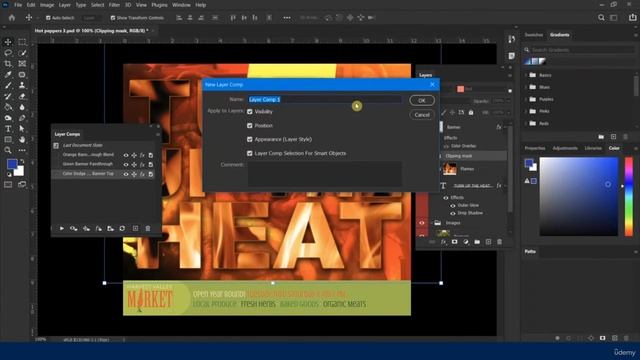
Task: Apply Last Document State in Layer Comps
Action: [56, 145]
